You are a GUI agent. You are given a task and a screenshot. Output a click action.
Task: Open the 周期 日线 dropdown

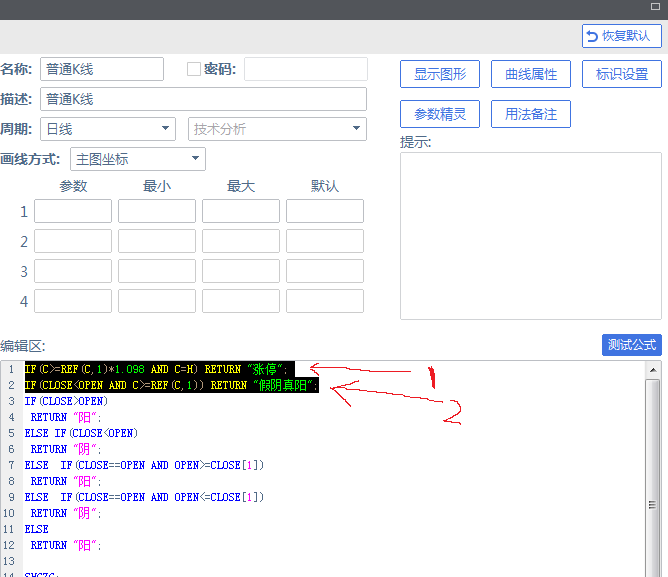point(108,129)
